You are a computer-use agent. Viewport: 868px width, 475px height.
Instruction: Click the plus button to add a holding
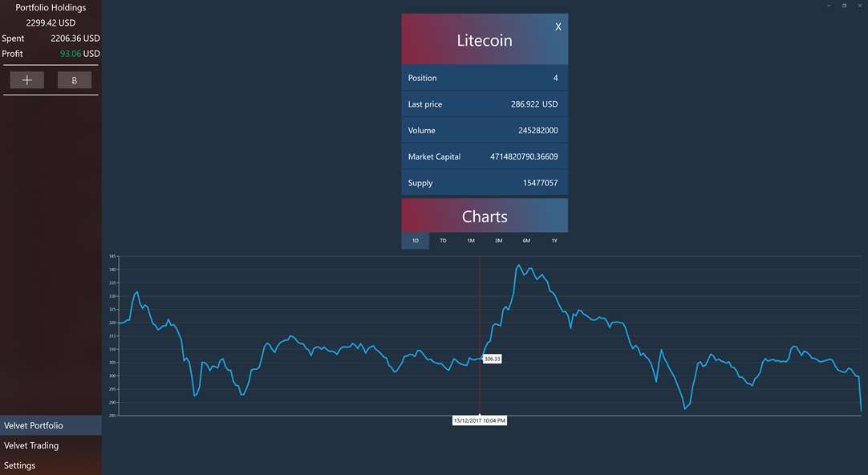pos(27,80)
